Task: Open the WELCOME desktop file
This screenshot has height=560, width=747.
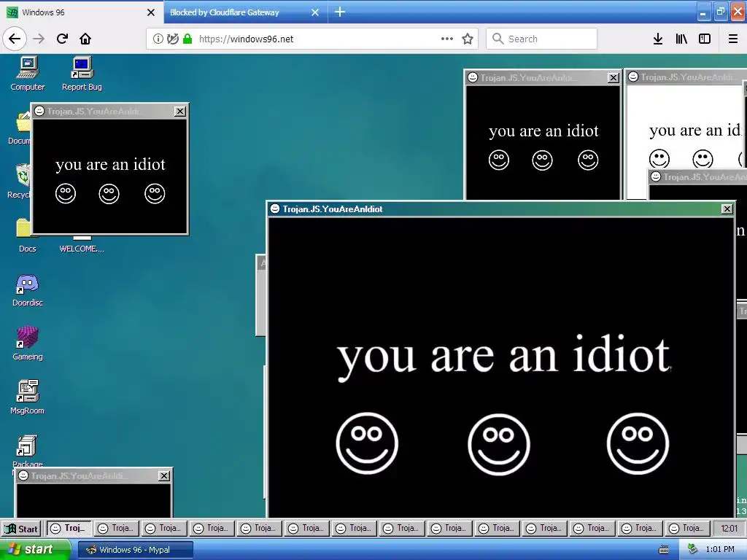Action: point(82,244)
